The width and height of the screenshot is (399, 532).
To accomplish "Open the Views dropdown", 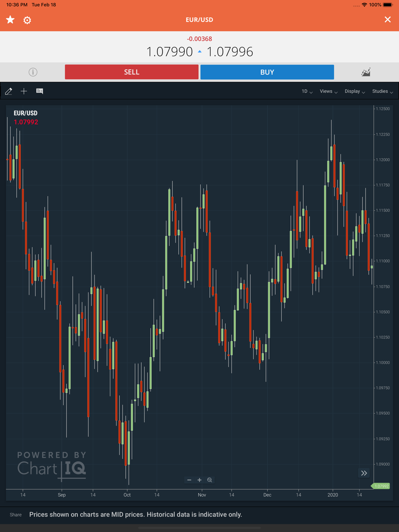I will [329, 91].
